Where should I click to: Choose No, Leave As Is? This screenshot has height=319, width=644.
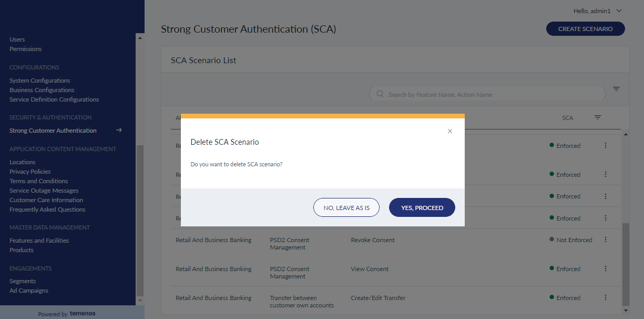tap(346, 207)
